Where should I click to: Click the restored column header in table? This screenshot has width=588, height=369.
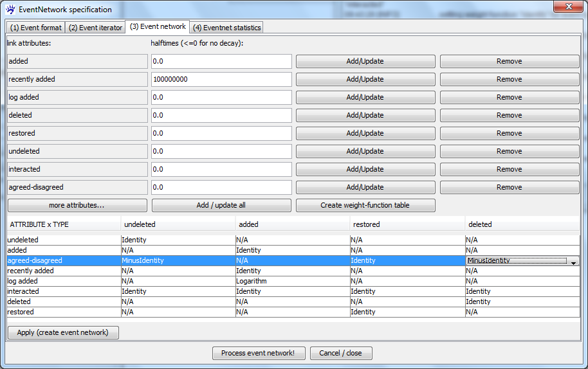pyautogui.click(x=407, y=224)
